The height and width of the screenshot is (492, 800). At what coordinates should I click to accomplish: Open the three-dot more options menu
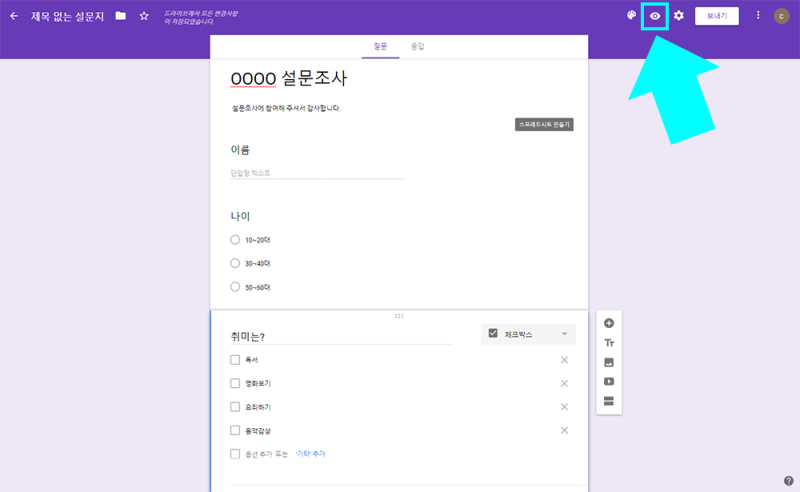click(x=758, y=15)
